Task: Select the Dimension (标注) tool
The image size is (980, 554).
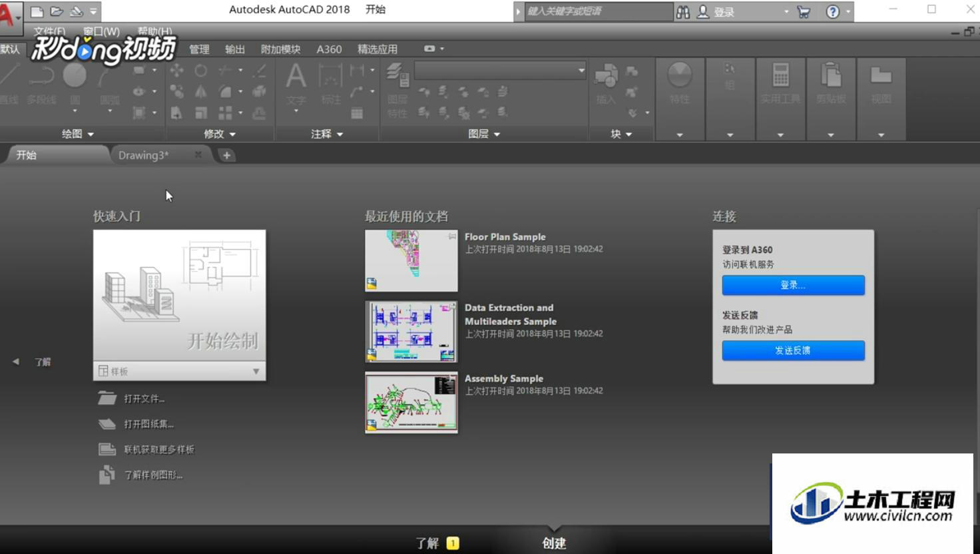Action: [x=331, y=83]
